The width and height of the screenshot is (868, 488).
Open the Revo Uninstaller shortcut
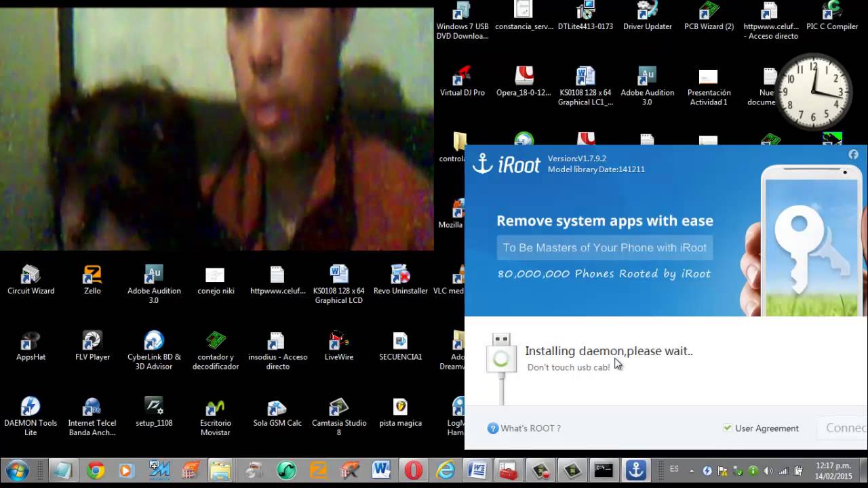click(x=400, y=280)
